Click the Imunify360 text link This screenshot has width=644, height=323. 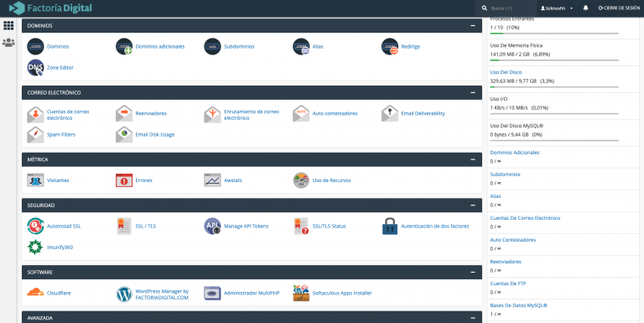[60, 247]
